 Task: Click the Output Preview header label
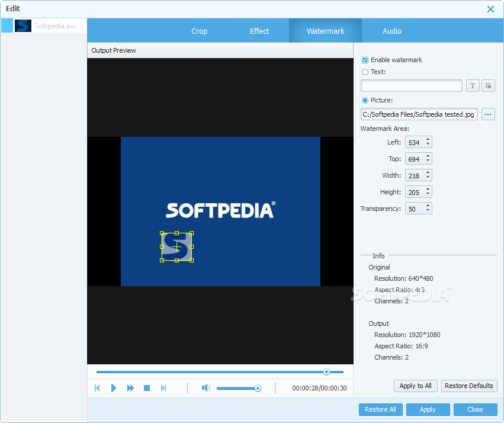pyautogui.click(x=114, y=50)
